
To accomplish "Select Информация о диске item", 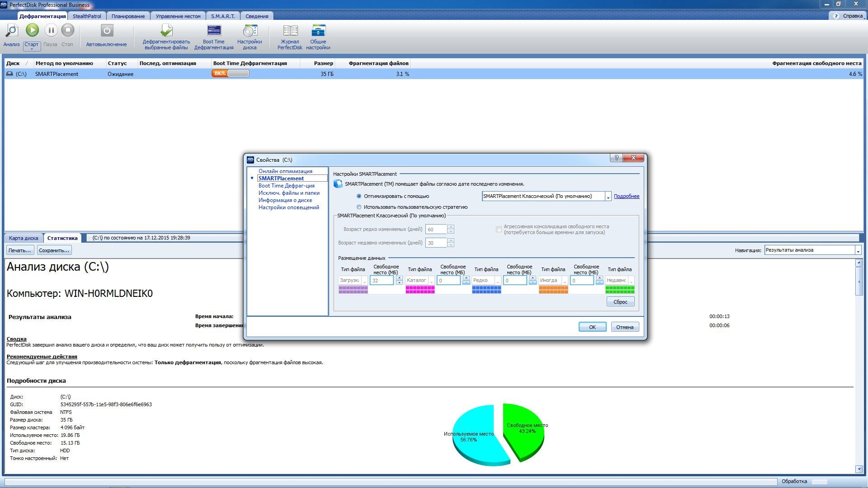I will (x=285, y=200).
